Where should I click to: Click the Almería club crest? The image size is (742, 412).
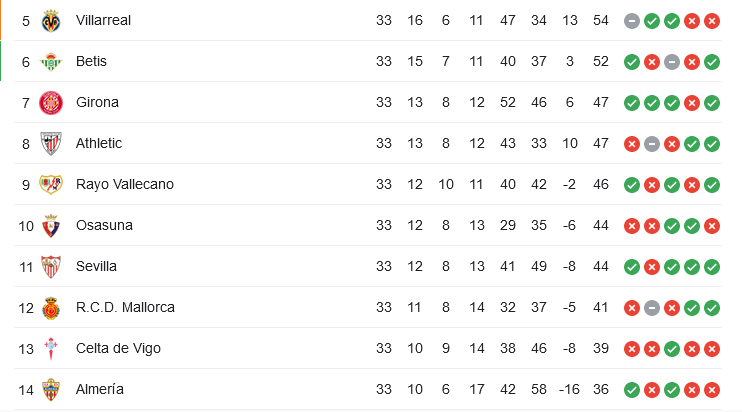pos(51,390)
